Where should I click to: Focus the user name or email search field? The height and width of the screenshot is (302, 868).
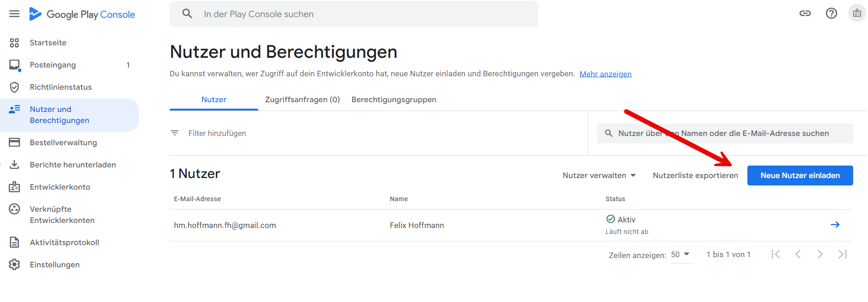tap(725, 133)
